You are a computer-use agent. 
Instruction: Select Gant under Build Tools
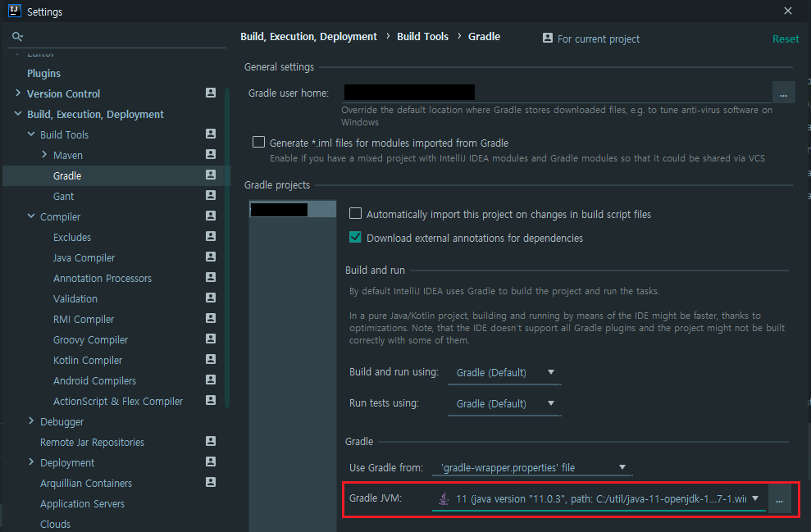[64, 197]
